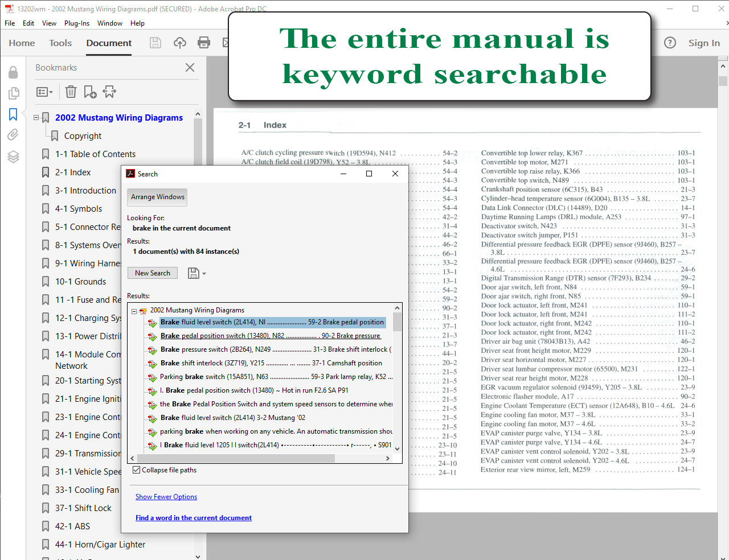Screen dimensions: 729x560
Task: Toggle the Bookmarks panel sidebar icon
Action: (x=13, y=114)
